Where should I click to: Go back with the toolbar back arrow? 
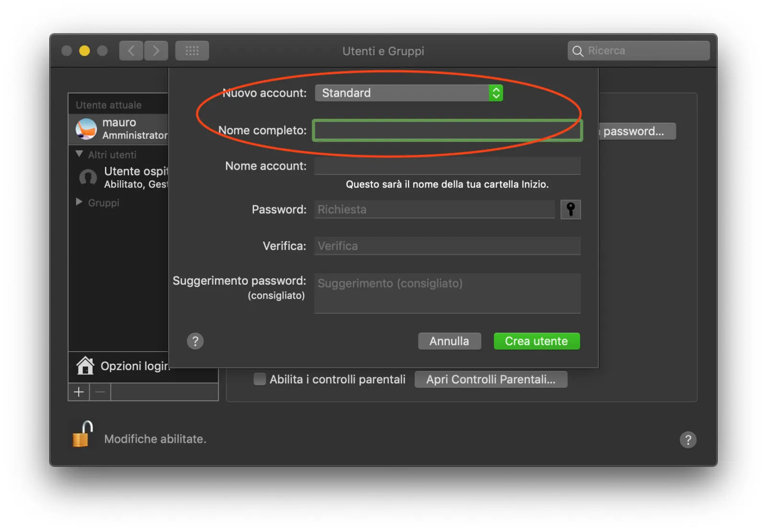131,51
